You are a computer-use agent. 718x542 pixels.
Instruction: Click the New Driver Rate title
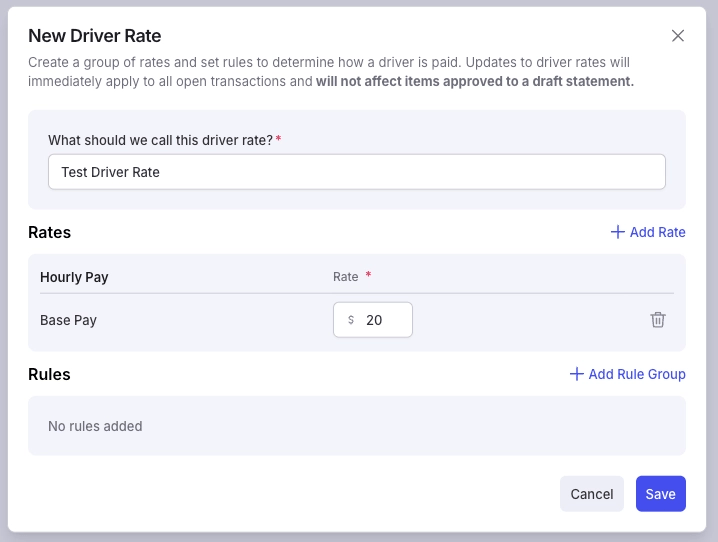pos(95,36)
